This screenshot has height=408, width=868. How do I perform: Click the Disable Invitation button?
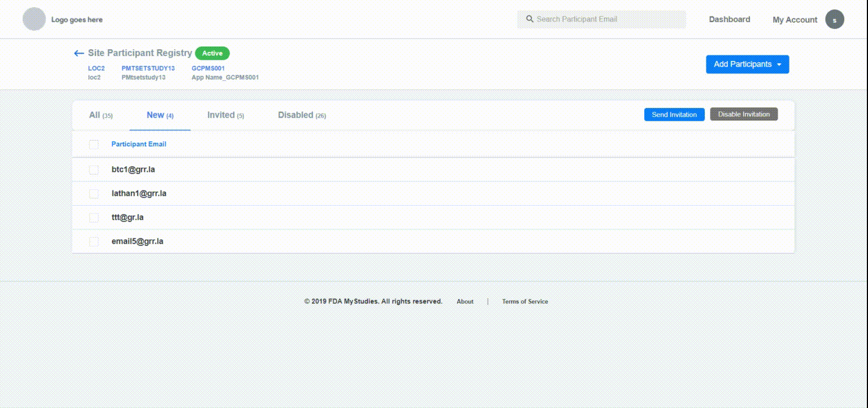click(x=744, y=114)
